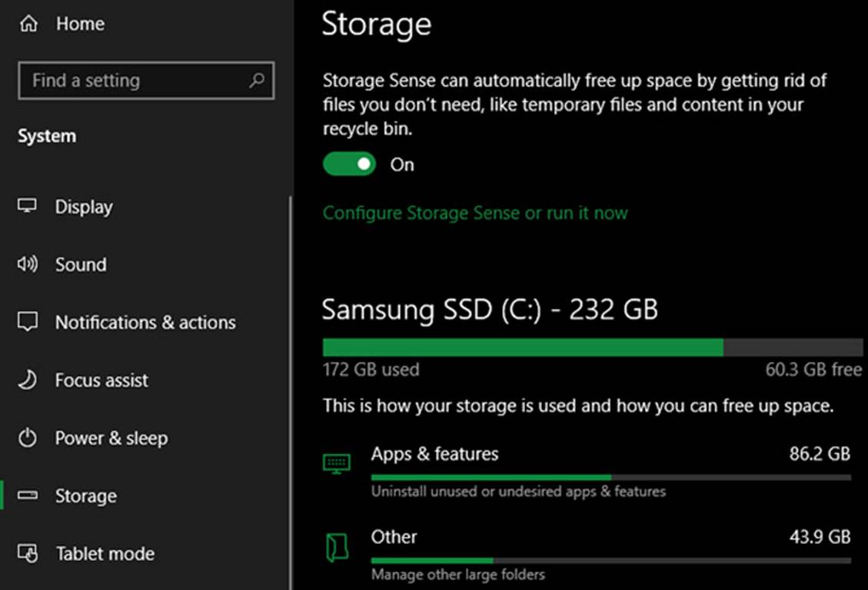
Task: Click the Tablet mode icon
Action: 28,554
